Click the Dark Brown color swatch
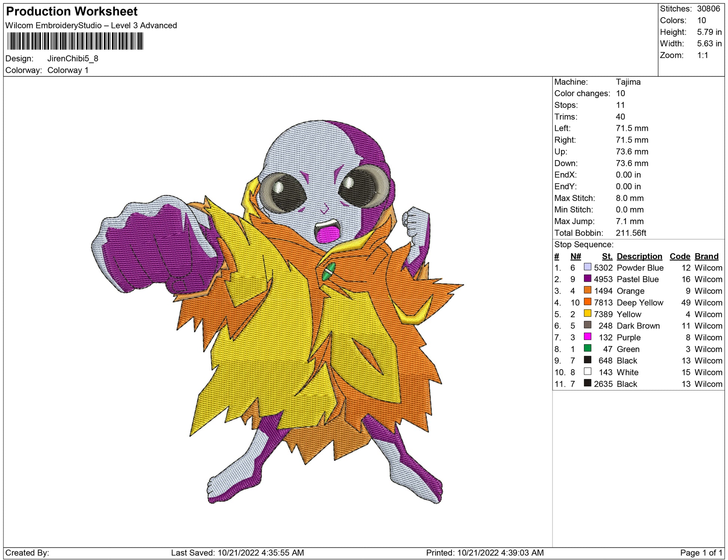728x560 pixels. 587,325
